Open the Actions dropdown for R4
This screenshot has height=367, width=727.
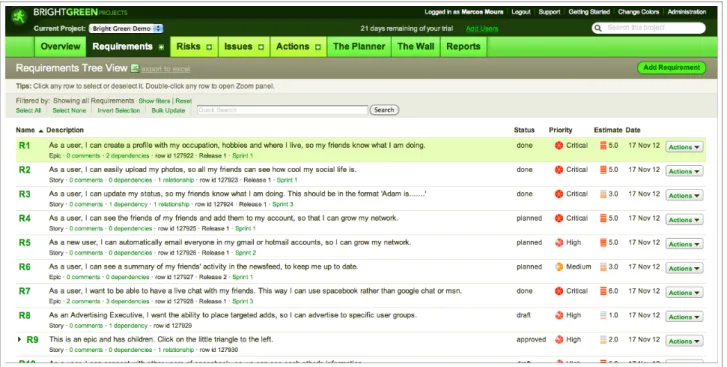click(684, 220)
